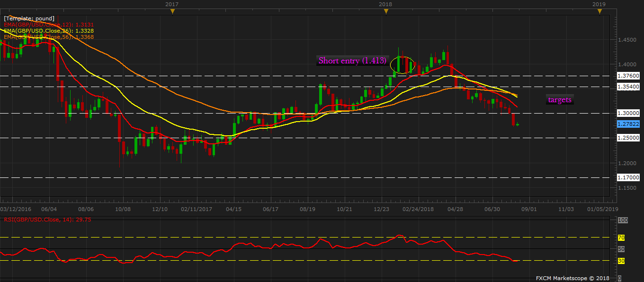Screen dimensions: 644x282
Task: Click the 2018 year marker triangle
Action: click(386, 12)
